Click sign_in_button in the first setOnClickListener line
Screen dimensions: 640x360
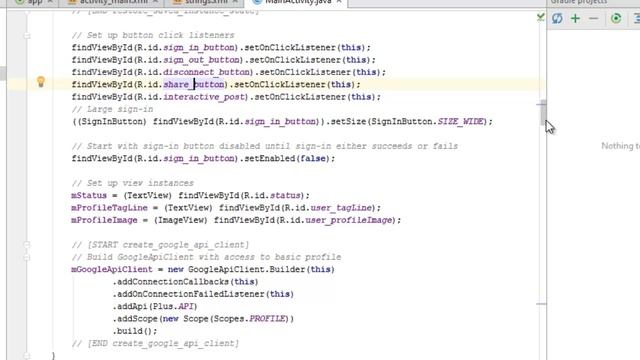click(x=199, y=47)
